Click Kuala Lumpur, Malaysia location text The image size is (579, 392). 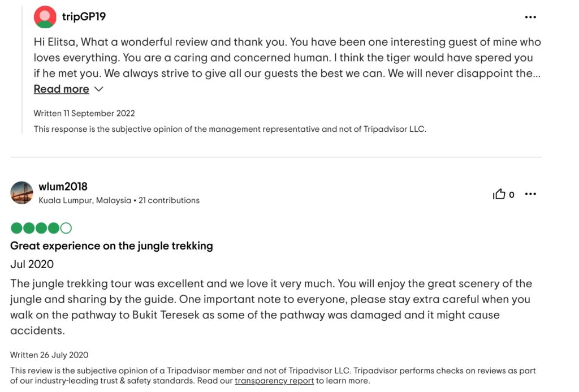pyautogui.click(x=85, y=200)
